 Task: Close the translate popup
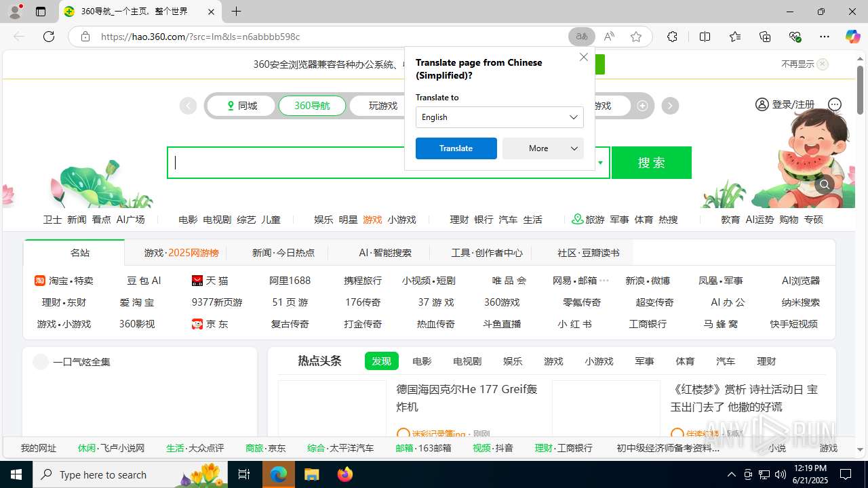point(584,57)
